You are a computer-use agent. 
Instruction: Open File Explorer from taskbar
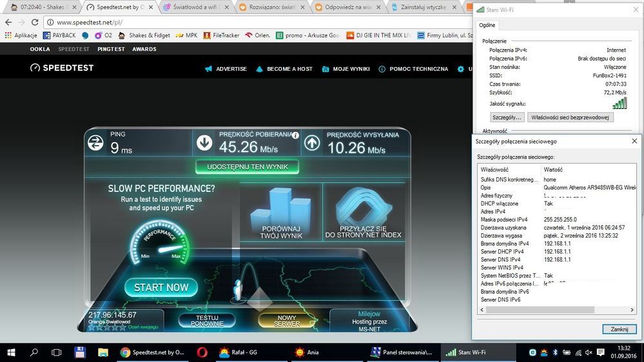point(102,352)
